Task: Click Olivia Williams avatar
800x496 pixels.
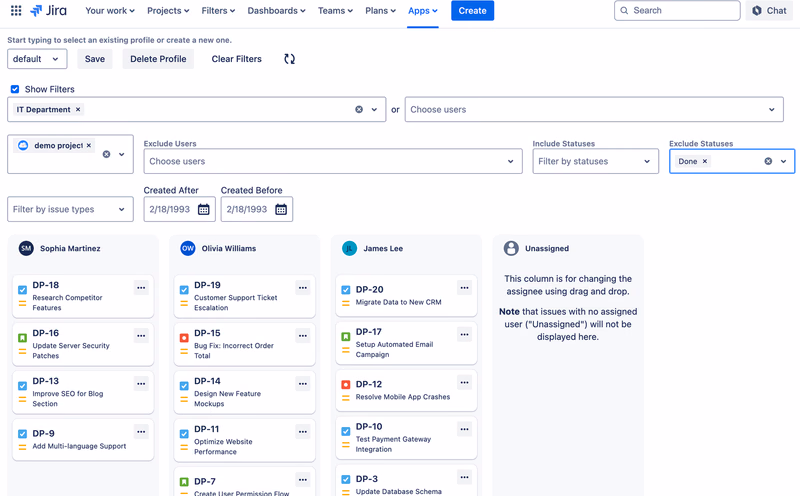Action: 188,249
